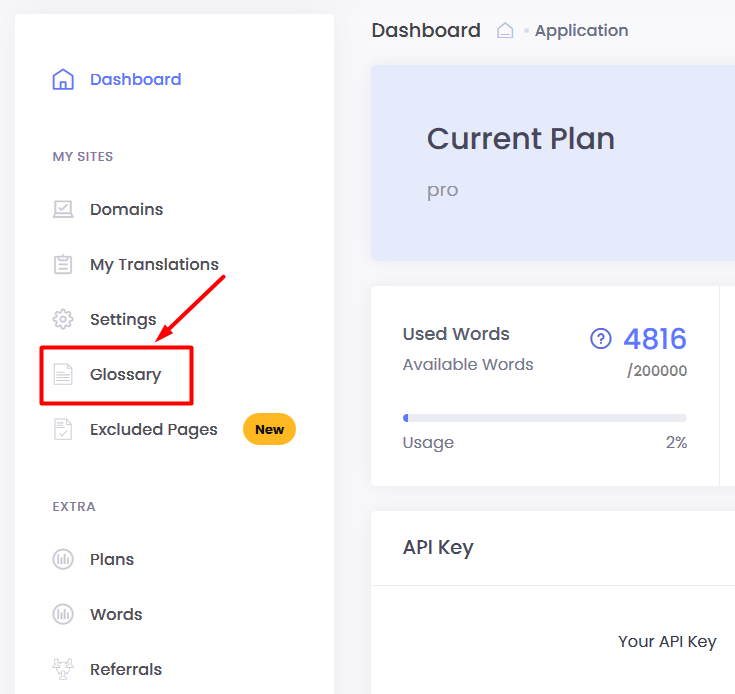Go to My Translations page
This screenshot has height=694, width=735.
tap(154, 265)
